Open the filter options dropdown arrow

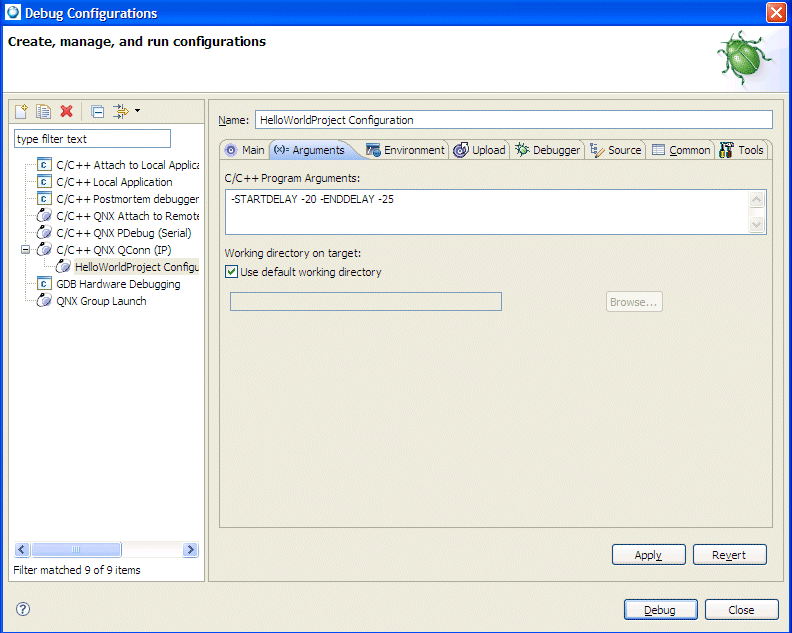(x=137, y=111)
